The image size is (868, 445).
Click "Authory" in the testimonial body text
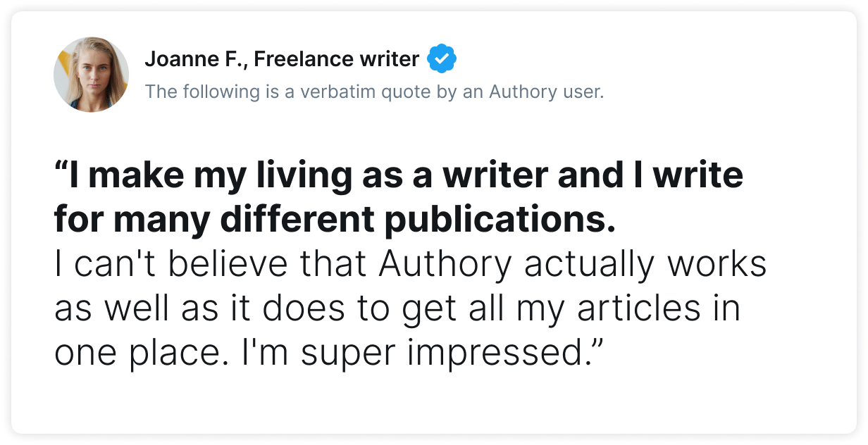click(445, 265)
